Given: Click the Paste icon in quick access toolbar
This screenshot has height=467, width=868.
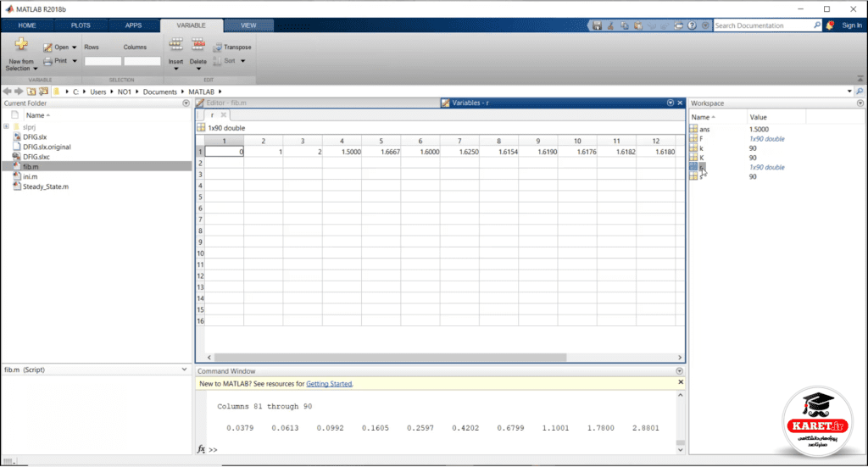Looking at the screenshot, I should [x=637, y=25].
